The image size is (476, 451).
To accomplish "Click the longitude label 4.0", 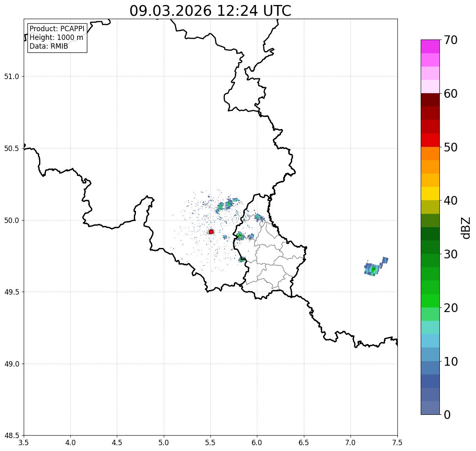I will (x=70, y=443).
